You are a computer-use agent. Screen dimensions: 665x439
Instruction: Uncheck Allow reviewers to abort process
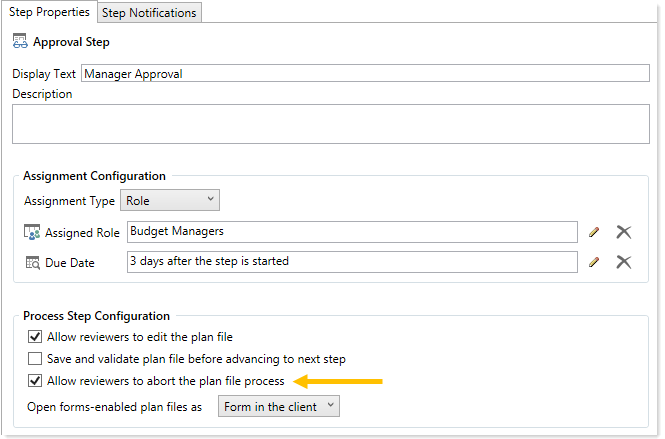(x=35, y=381)
